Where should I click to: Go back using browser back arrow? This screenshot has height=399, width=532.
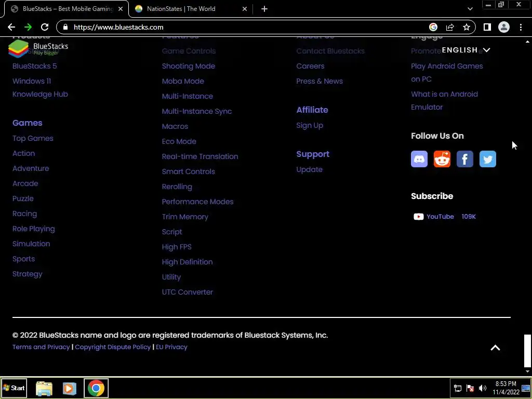pos(11,27)
